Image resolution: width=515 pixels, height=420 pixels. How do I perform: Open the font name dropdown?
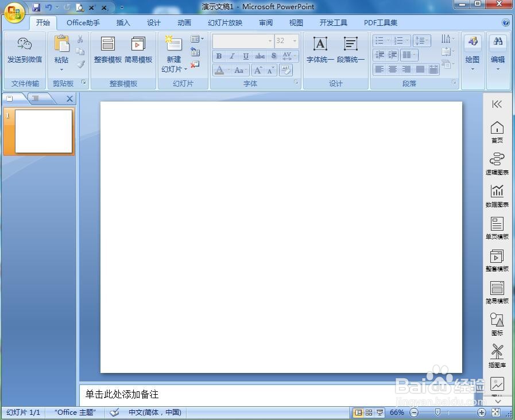pos(270,41)
